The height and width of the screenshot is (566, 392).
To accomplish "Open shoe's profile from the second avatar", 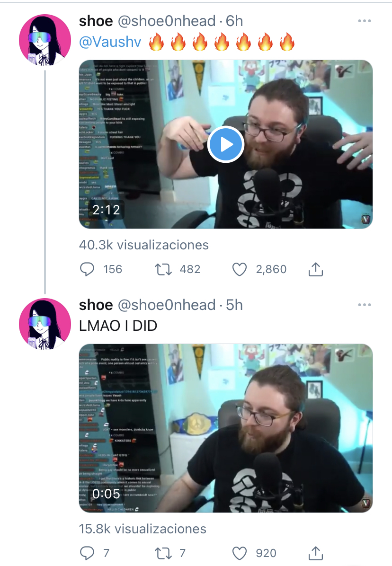I will [x=45, y=324].
